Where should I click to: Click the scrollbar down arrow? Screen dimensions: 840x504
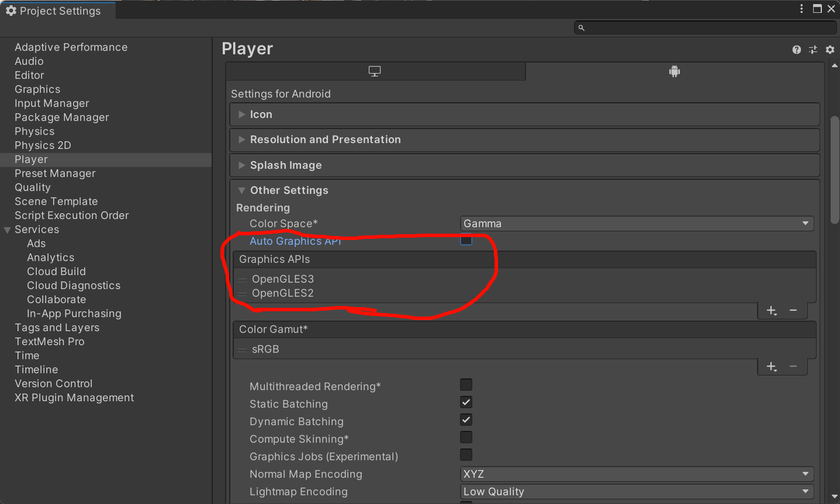pyautogui.click(x=835, y=497)
